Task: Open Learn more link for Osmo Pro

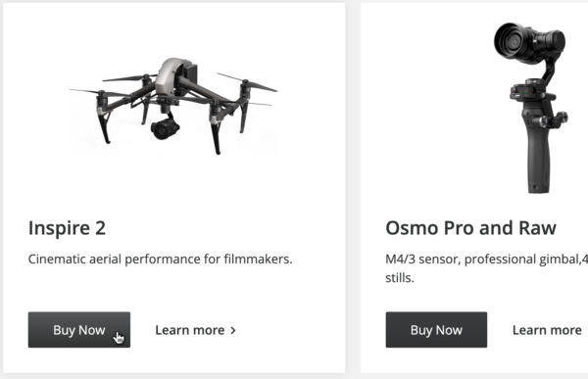Action: coord(547,330)
